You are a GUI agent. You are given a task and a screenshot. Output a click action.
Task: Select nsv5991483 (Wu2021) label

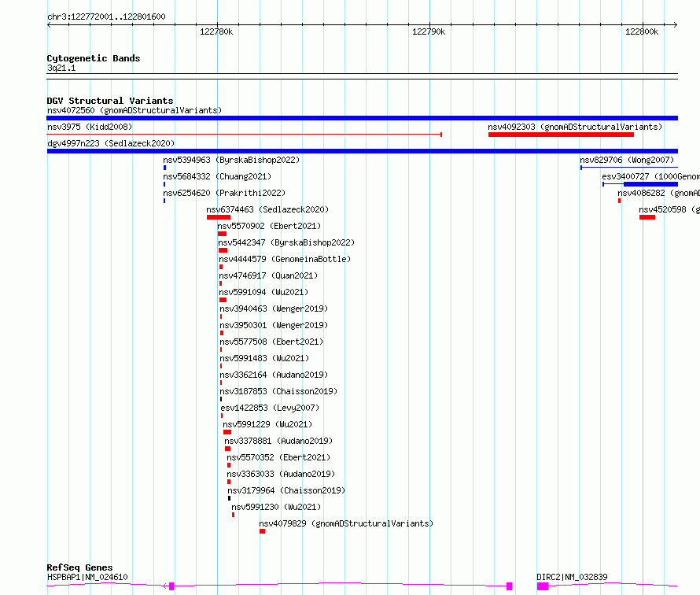pos(264,358)
